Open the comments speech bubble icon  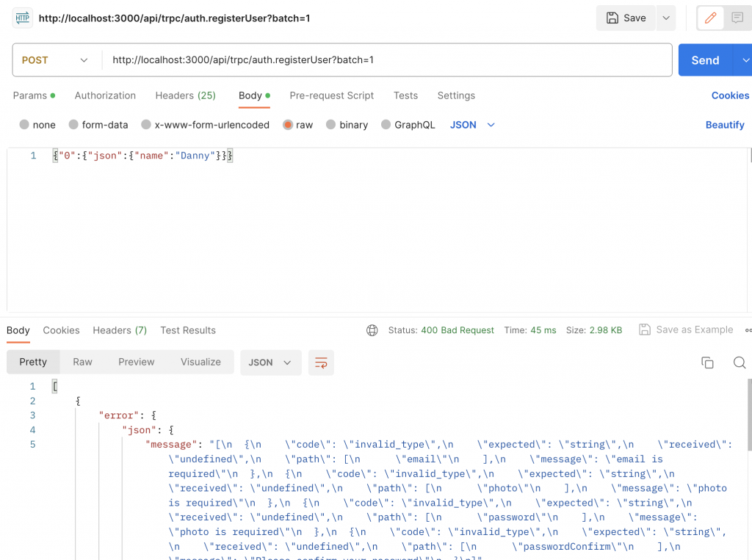click(737, 18)
